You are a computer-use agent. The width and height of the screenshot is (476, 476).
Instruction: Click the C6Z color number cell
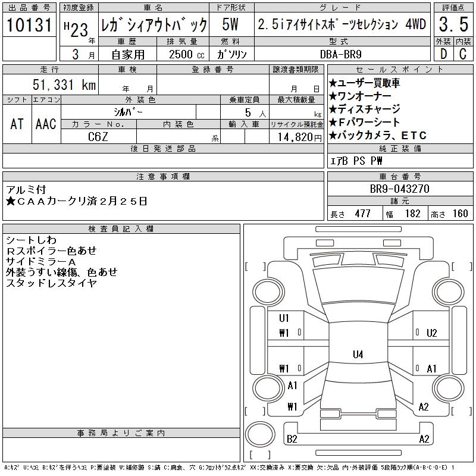(x=98, y=137)
